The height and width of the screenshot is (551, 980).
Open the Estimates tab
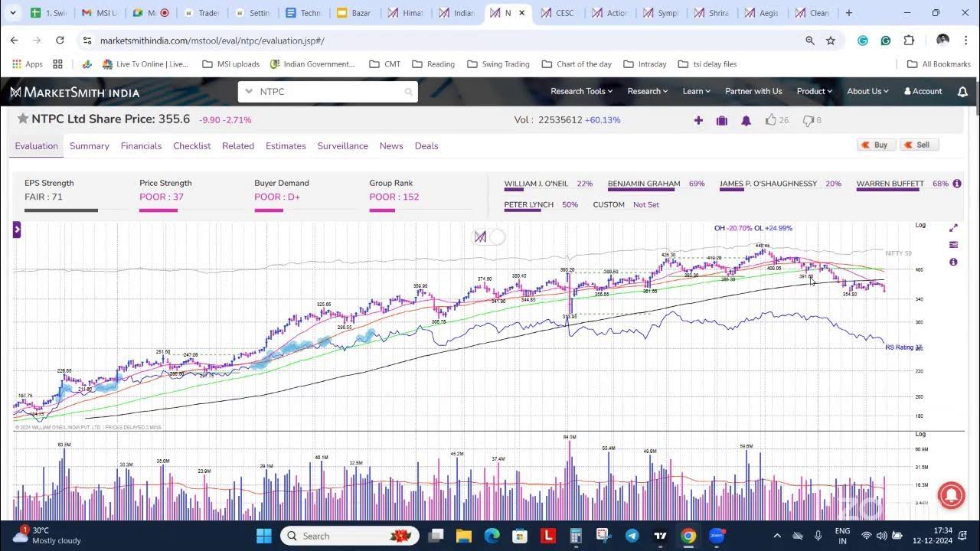[286, 146]
